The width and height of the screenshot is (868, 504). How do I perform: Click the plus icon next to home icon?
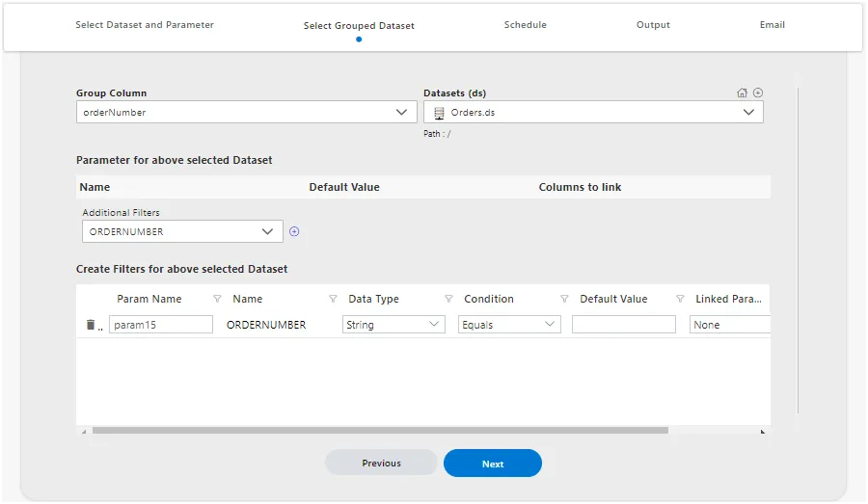tap(758, 93)
